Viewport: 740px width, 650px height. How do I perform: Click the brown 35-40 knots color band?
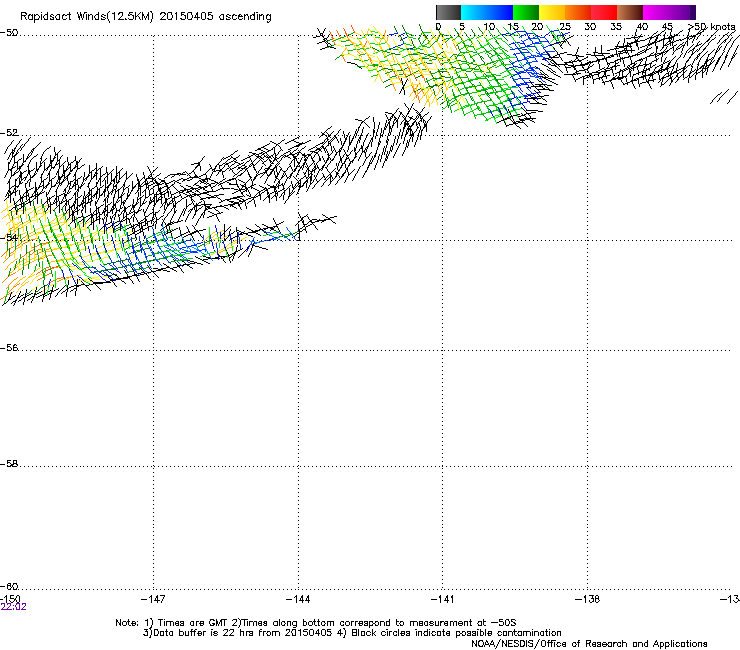630,12
